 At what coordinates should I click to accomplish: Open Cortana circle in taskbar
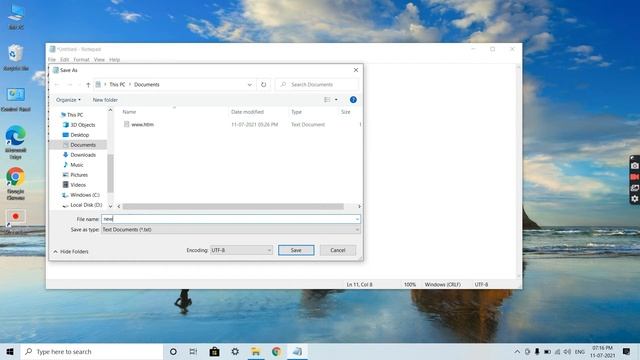pos(173,351)
